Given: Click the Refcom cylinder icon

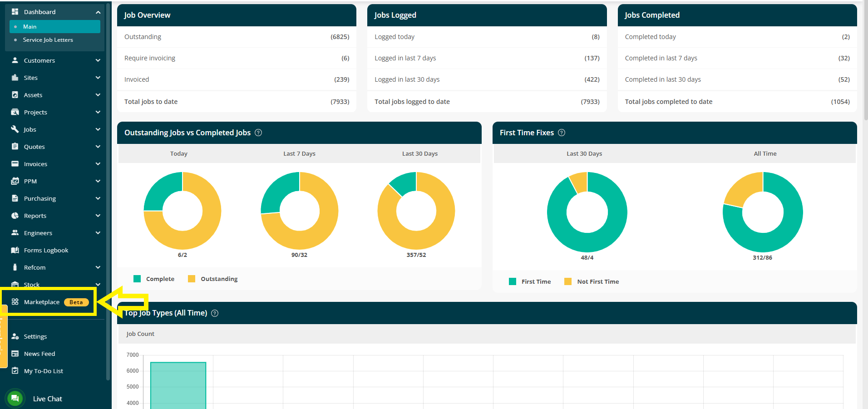Looking at the screenshot, I should tap(15, 267).
